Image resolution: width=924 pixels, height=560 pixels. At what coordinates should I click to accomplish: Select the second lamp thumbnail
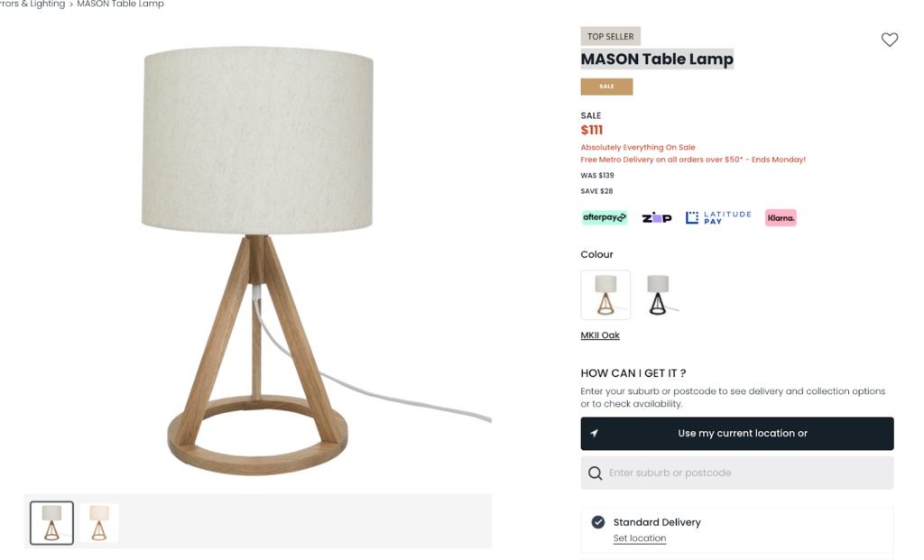(99, 523)
